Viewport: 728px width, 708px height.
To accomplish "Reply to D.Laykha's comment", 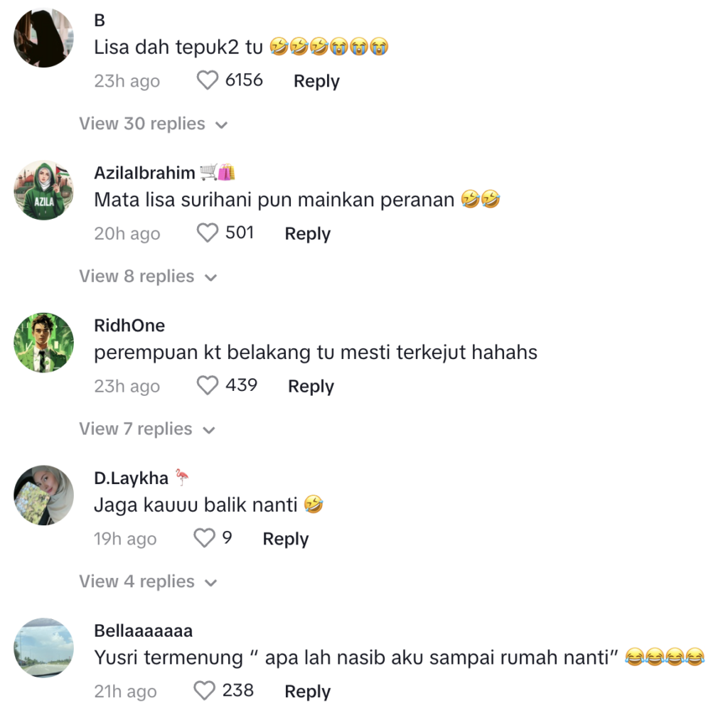I will (286, 539).
